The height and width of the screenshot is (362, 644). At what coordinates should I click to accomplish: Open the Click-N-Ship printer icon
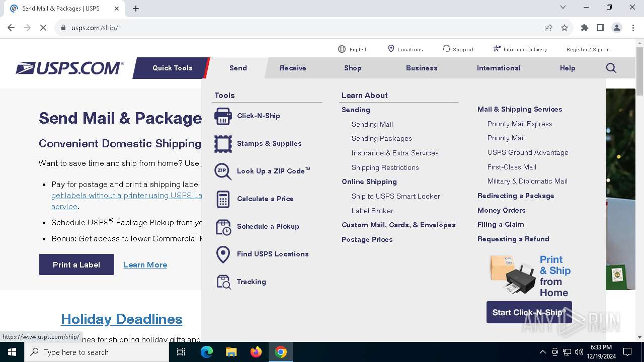223,116
